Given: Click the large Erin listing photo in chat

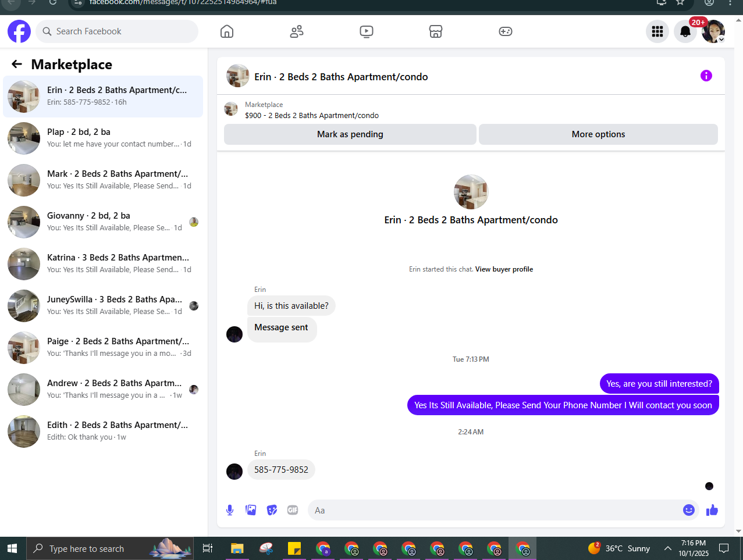Looking at the screenshot, I should (471, 192).
